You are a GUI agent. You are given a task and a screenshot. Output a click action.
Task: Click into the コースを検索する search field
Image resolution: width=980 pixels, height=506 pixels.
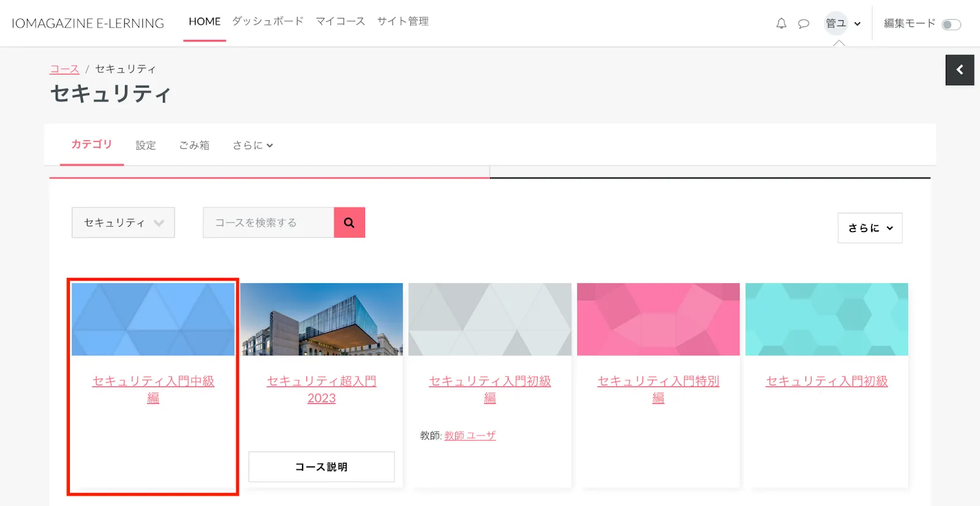click(268, 222)
